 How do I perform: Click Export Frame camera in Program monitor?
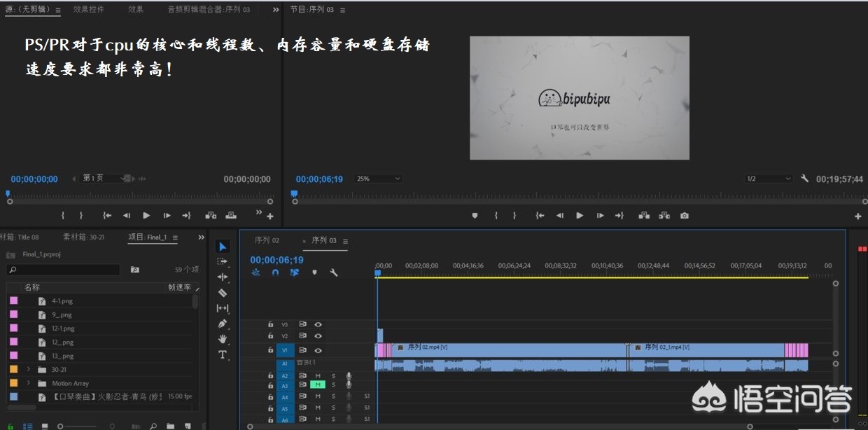click(x=685, y=216)
